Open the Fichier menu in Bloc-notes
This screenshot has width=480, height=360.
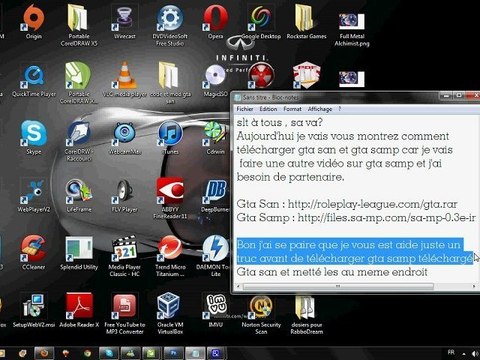(245, 109)
